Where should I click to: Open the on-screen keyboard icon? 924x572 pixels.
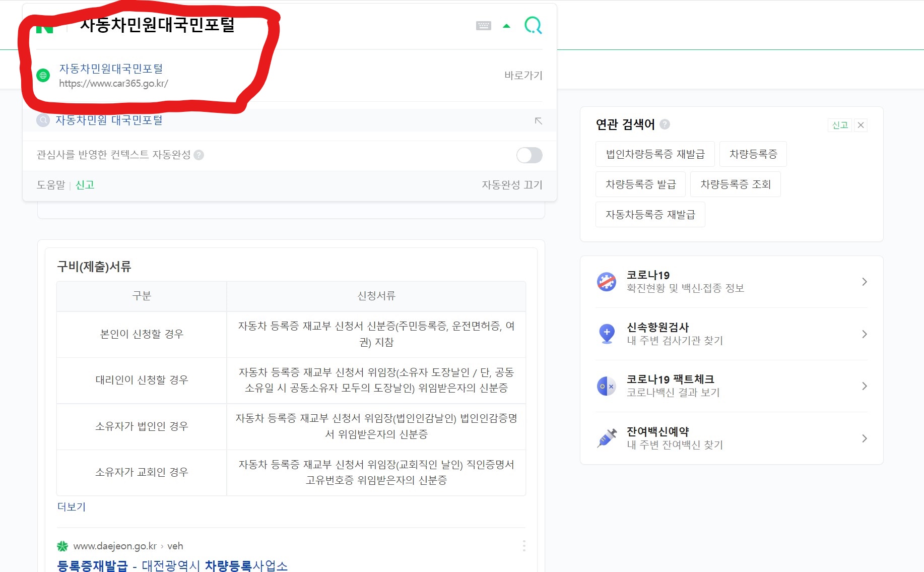tap(484, 26)
